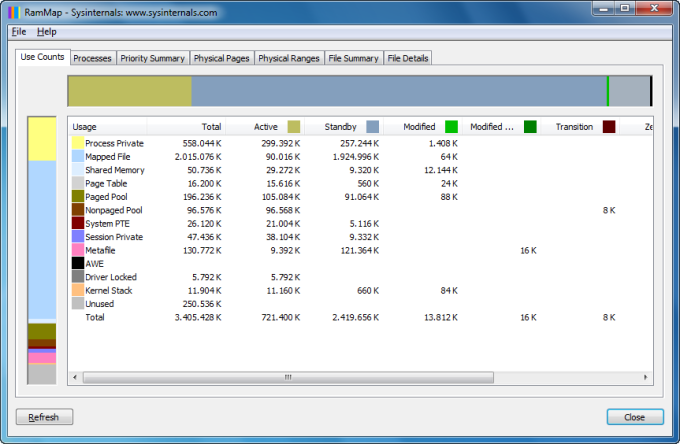
Task: Select the Metafile row label
Action: tap(100, 250)
